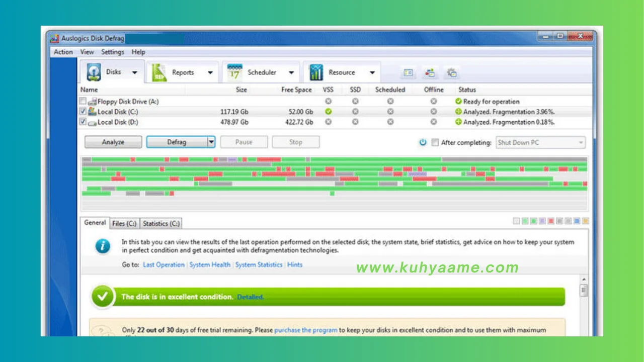
Task: Click the Pause button
Action: click(x=244, y=142)
